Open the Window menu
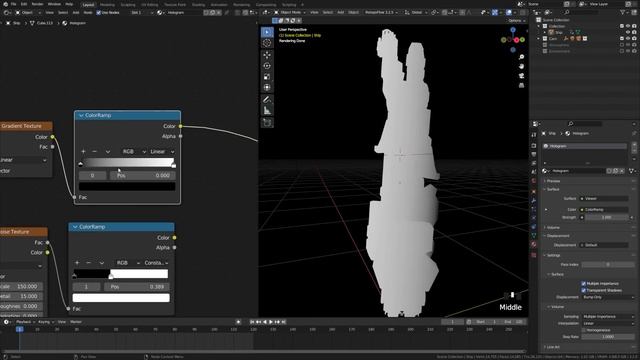 pos(54,4)
